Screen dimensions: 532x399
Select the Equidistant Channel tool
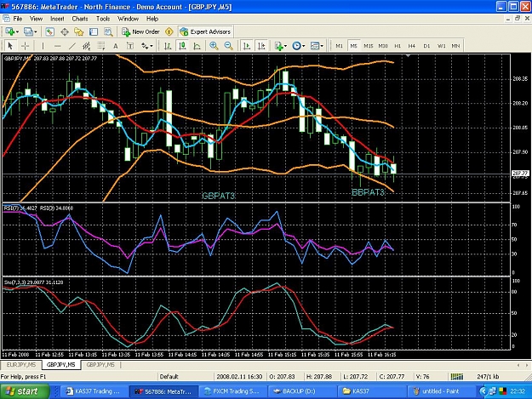pos(87,45)
